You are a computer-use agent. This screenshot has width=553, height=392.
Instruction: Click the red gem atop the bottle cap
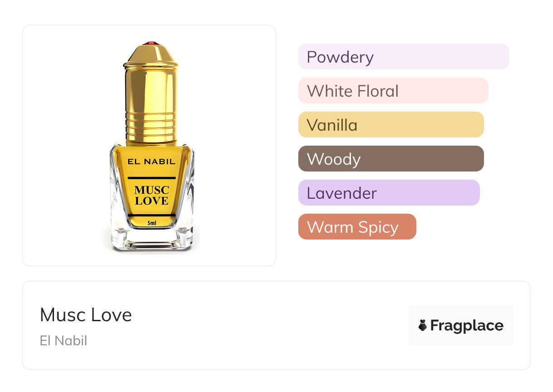(x=151, y=44)
